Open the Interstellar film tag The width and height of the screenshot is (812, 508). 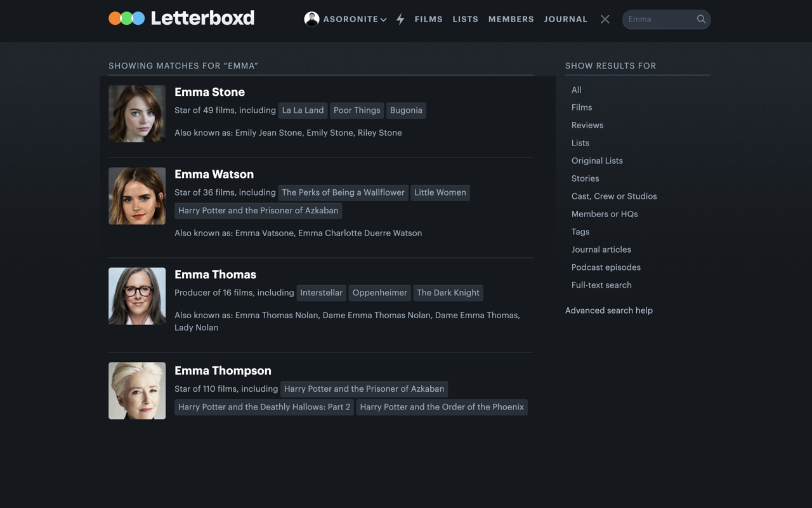tap(322, 293)
